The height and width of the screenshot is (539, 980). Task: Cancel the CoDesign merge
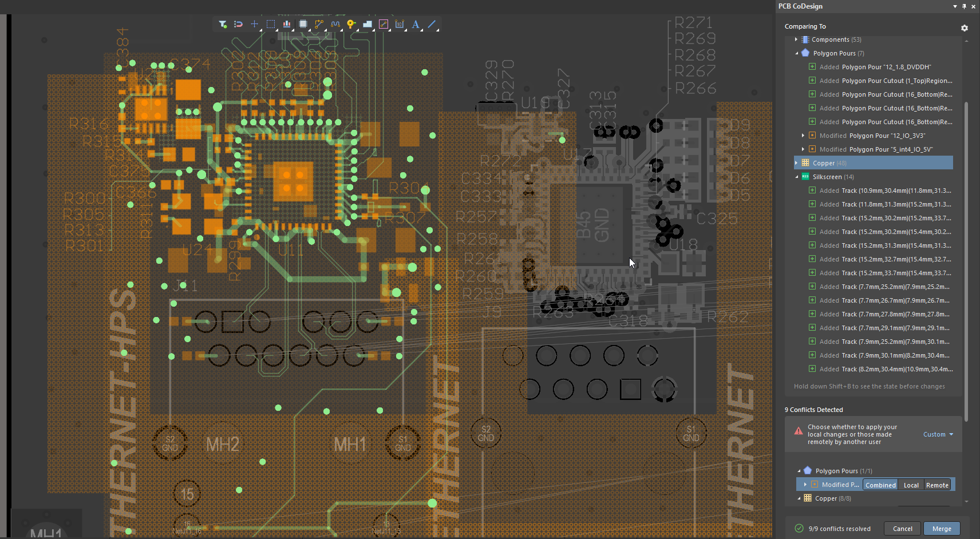pos(902,529)
